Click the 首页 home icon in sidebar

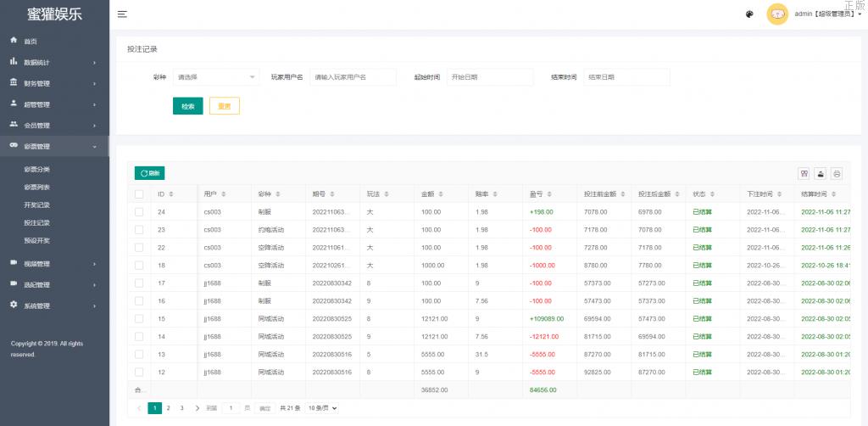click(14, 41)
